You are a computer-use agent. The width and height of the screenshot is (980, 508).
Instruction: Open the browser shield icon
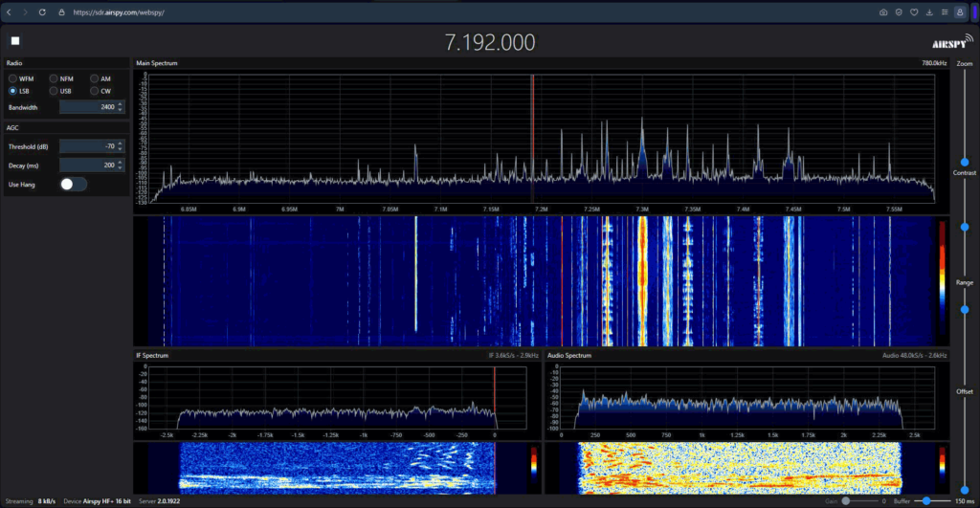click(899, 11)
